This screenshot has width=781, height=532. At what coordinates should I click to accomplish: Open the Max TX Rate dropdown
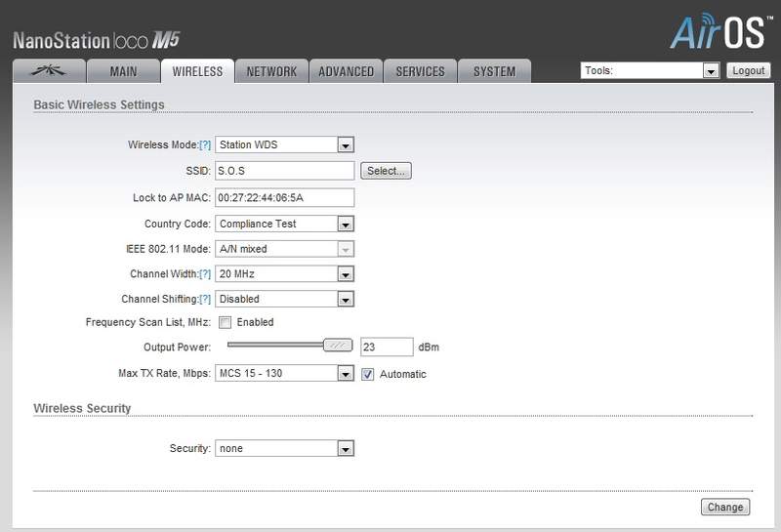(284, 373)
